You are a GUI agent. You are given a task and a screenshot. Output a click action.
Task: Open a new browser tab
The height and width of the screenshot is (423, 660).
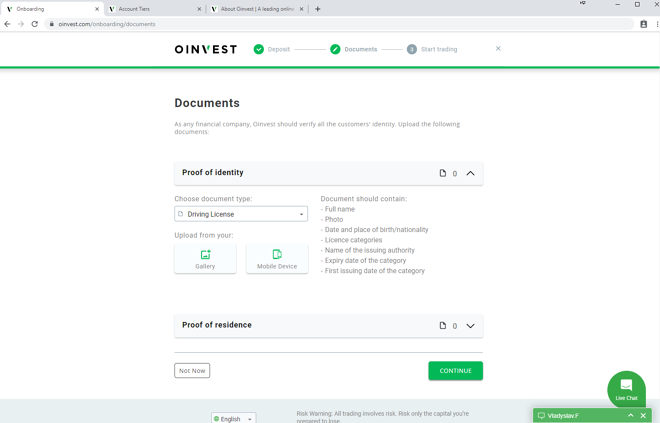click(x=318, y=9)
